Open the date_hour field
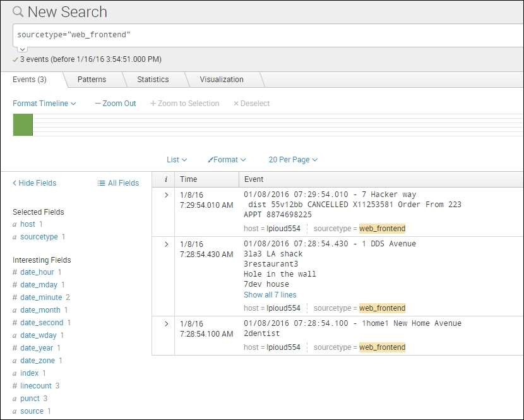The image size is (524, 420). 37,273
